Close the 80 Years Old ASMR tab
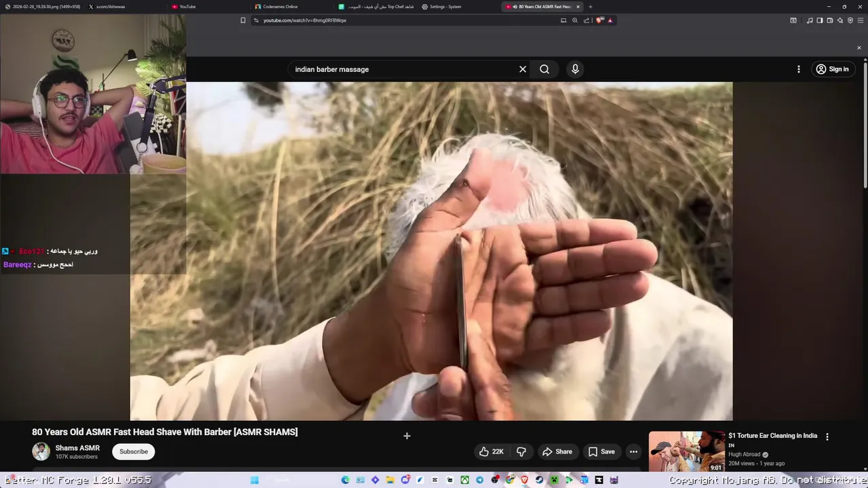 pos(578,7)
